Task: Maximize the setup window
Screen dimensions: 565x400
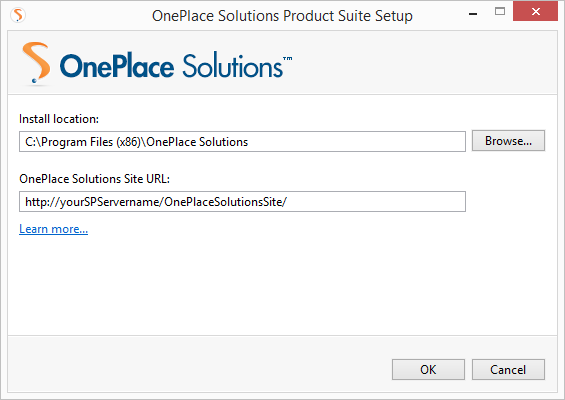Action: tap(500, 12)
